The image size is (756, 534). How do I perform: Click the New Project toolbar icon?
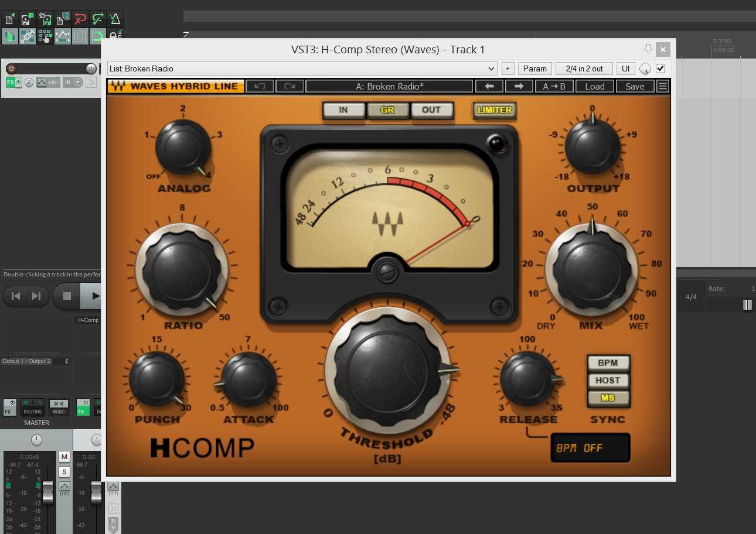coord(10,19)
